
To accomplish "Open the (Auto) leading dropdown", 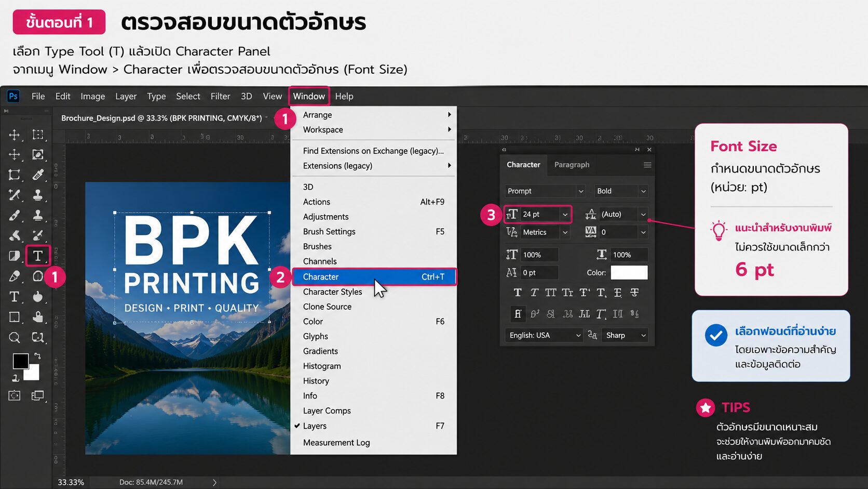I will [643, 214].
